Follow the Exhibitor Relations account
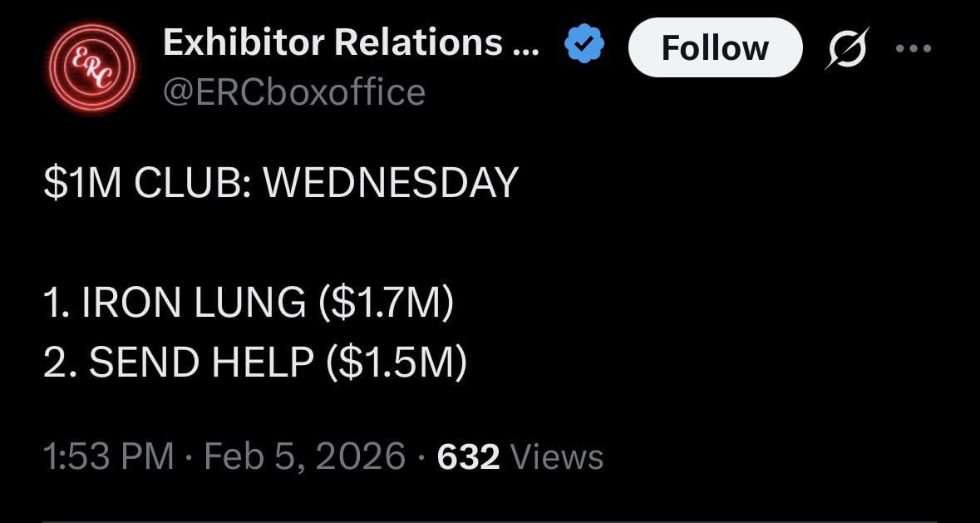 (715, 47)
